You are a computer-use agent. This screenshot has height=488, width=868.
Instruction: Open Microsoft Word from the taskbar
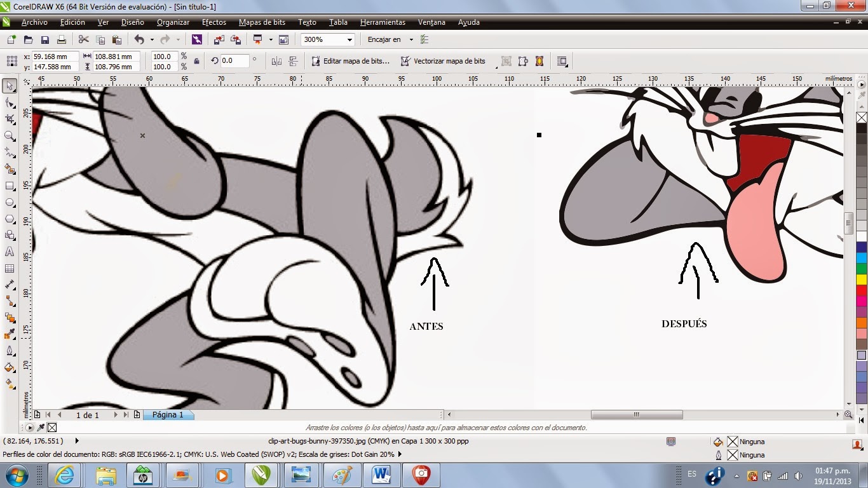pyautogui.click(x=382, y=475)
